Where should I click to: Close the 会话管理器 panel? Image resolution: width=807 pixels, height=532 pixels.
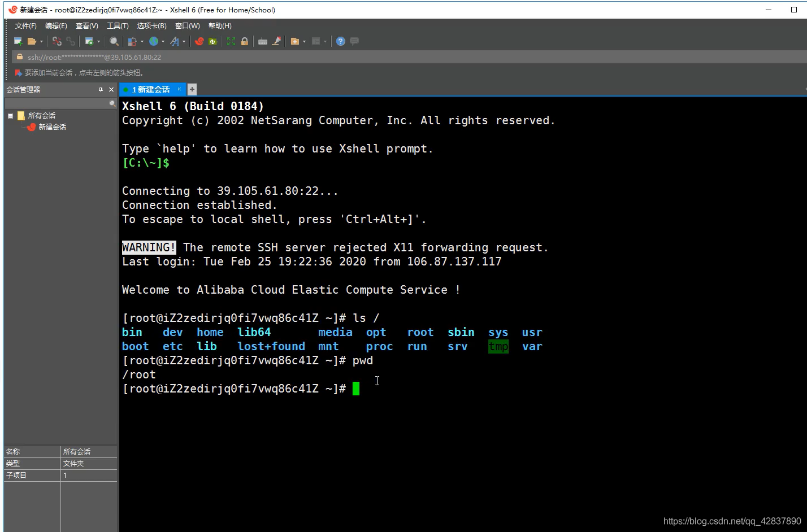pos(111,90)
